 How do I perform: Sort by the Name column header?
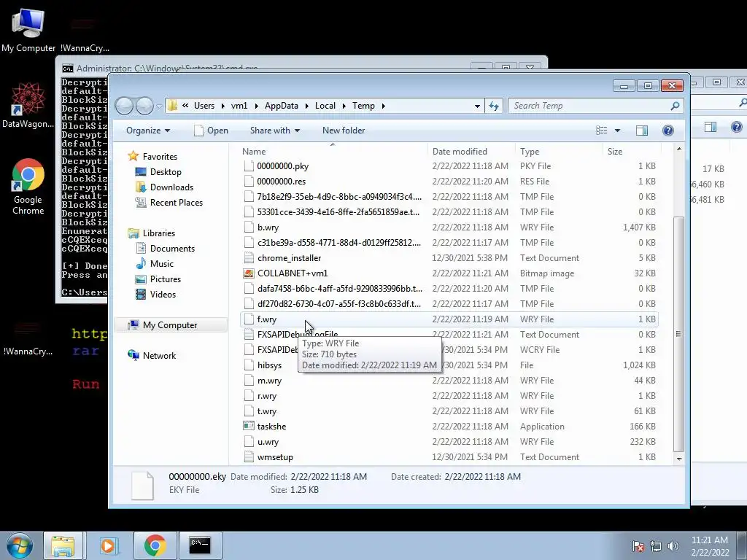333,152
